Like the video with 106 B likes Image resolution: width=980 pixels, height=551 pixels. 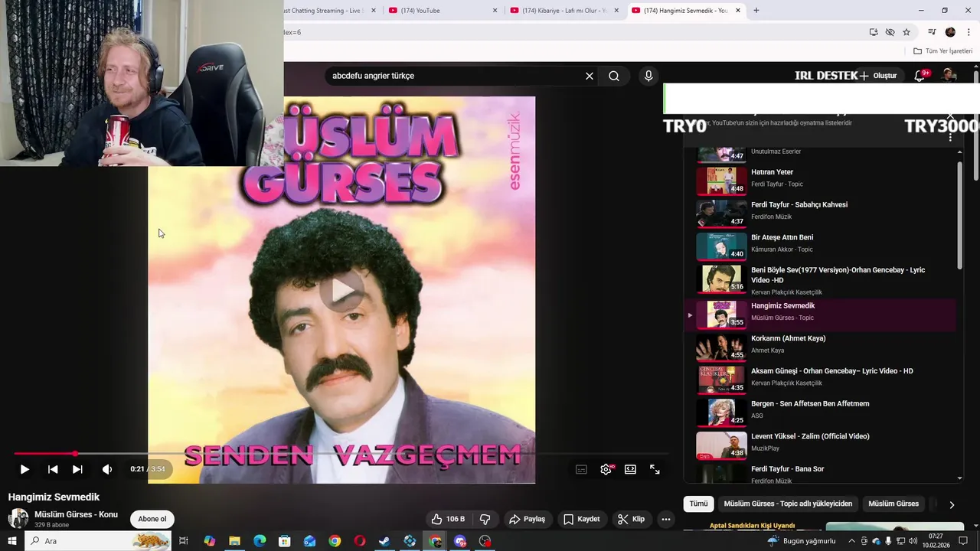click(x=448, y=519)
